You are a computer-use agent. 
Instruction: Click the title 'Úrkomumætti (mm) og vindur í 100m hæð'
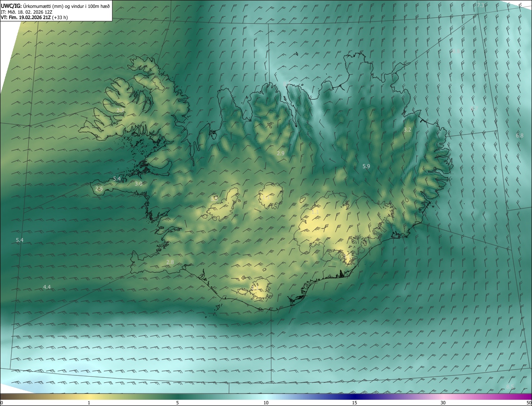pyautogui.click(x=66, y=5)
